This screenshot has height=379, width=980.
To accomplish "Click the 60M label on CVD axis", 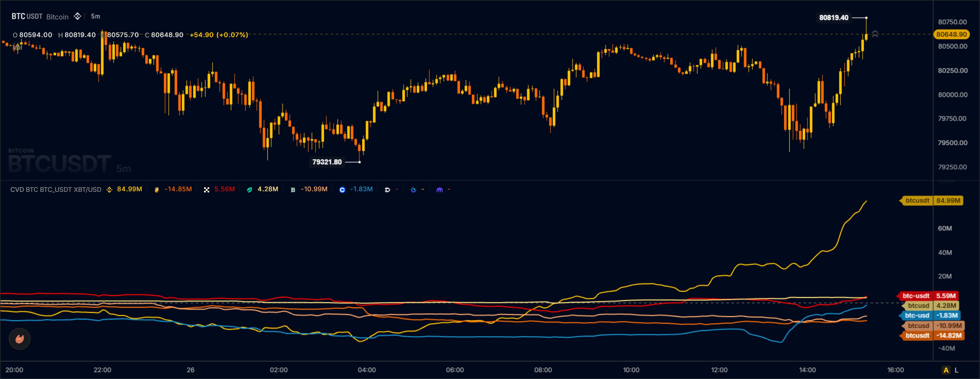I will pyautogui.click(x=945, y=228).
